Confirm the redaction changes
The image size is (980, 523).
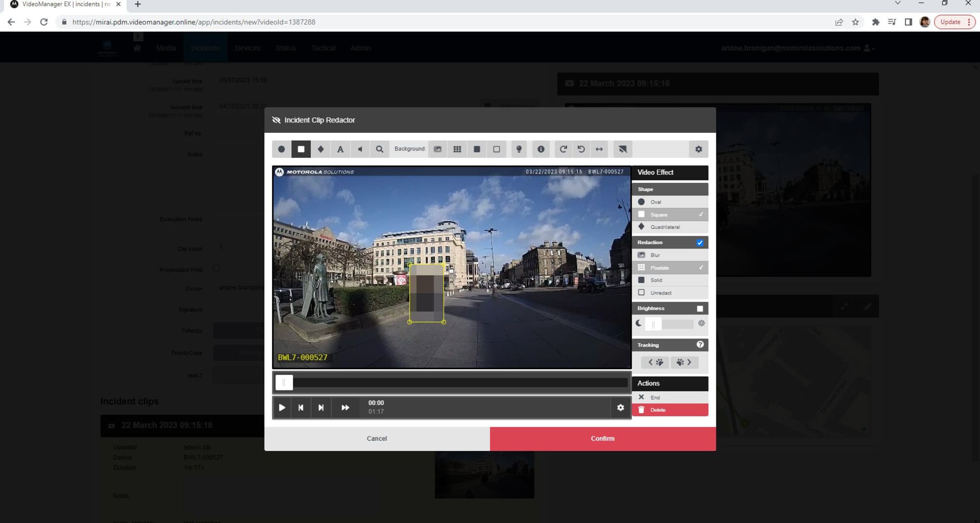click(x=603, y=439)
